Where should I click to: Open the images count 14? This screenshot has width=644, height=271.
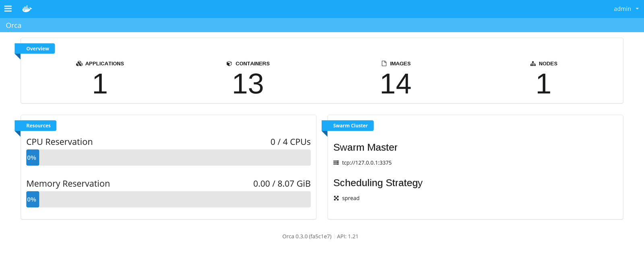click(396, 84)
